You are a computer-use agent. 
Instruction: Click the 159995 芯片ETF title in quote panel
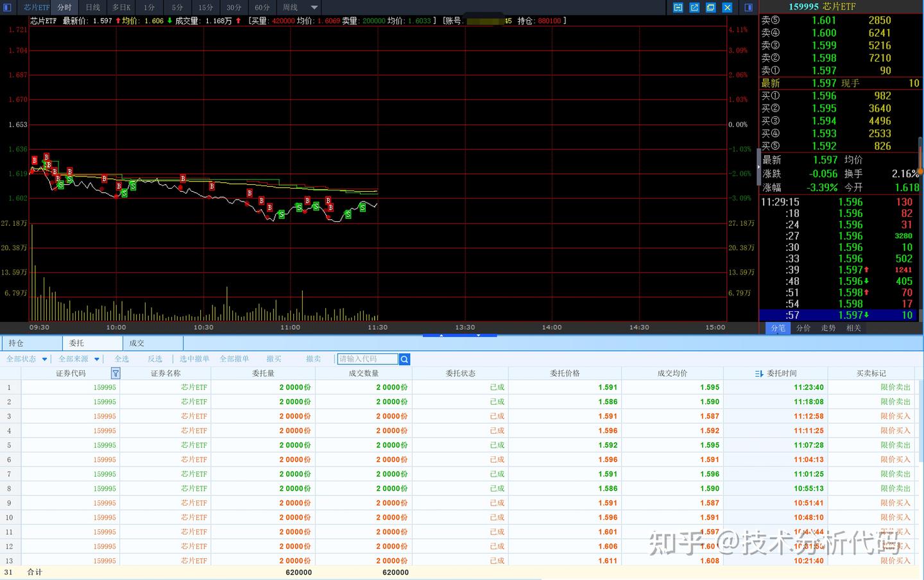point(822,6)
